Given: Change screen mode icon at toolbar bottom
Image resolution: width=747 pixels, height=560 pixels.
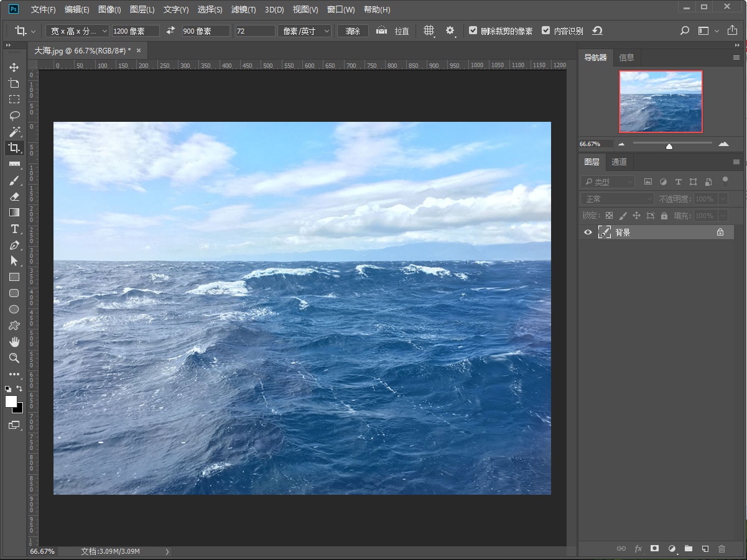Looking at the screenshot, I should click(14, 425).
